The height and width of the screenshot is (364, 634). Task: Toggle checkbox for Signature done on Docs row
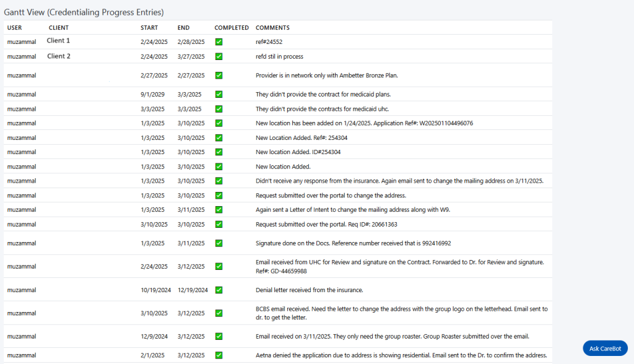(219, 243)
